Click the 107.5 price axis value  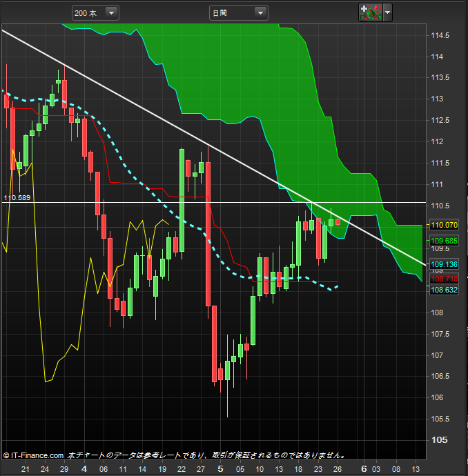pyautogui.click(x=440, y=334)
